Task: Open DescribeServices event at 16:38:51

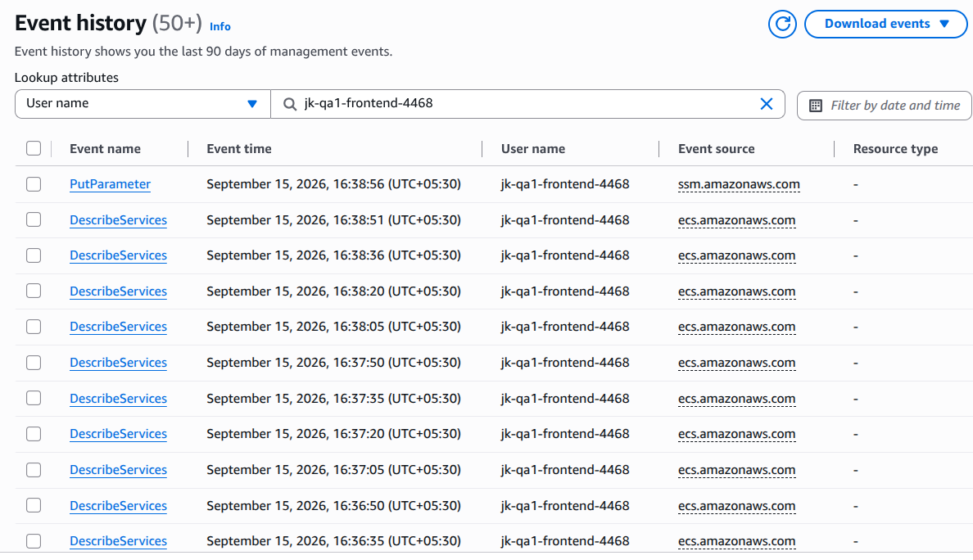Action: tap(118, 220)
